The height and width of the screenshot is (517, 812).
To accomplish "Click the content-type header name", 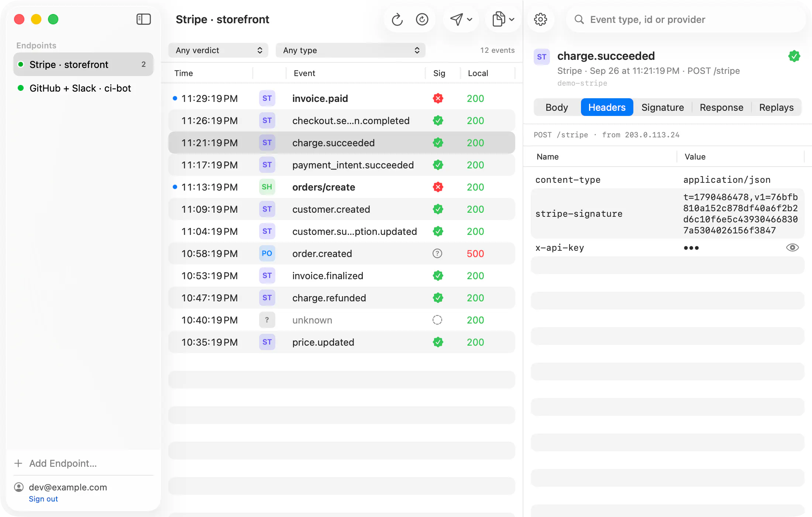I will point(568,179).
